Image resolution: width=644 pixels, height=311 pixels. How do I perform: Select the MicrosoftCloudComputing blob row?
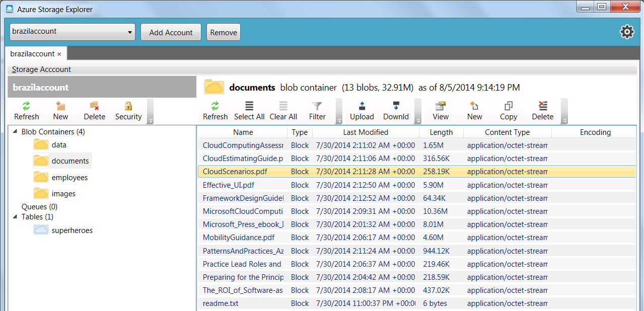(417, 211)
